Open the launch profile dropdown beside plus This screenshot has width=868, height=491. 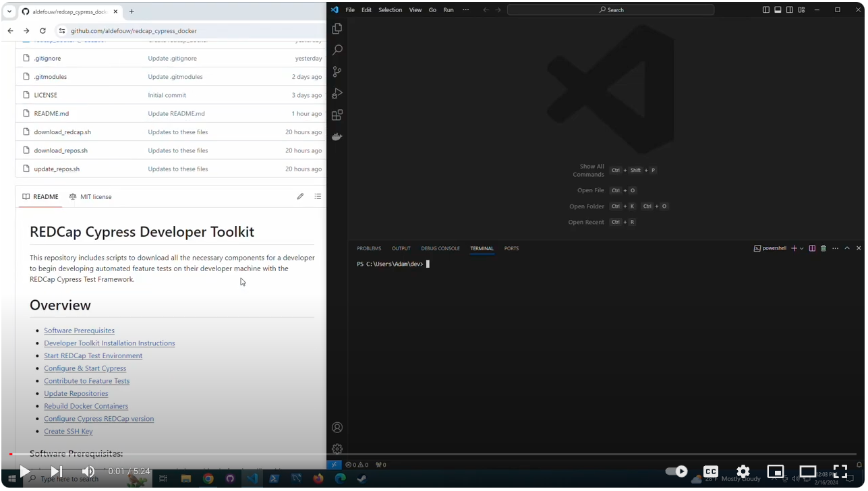[x=801, y=248]
